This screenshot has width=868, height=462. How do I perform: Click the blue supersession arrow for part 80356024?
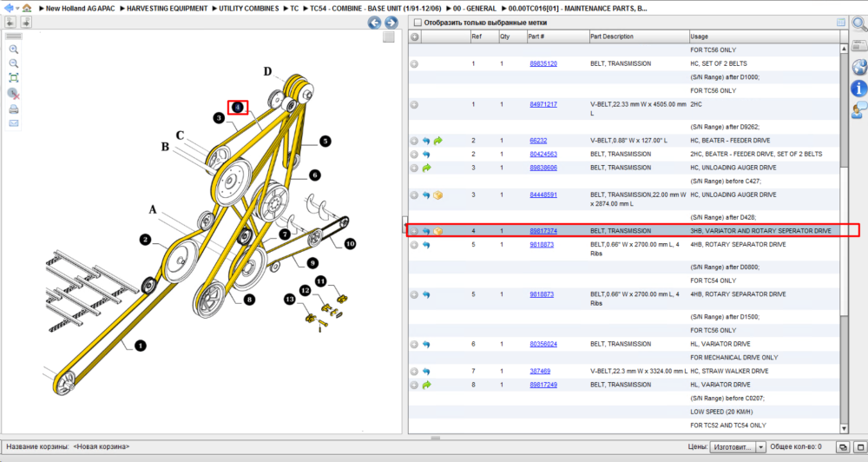(x=426, y=345)
